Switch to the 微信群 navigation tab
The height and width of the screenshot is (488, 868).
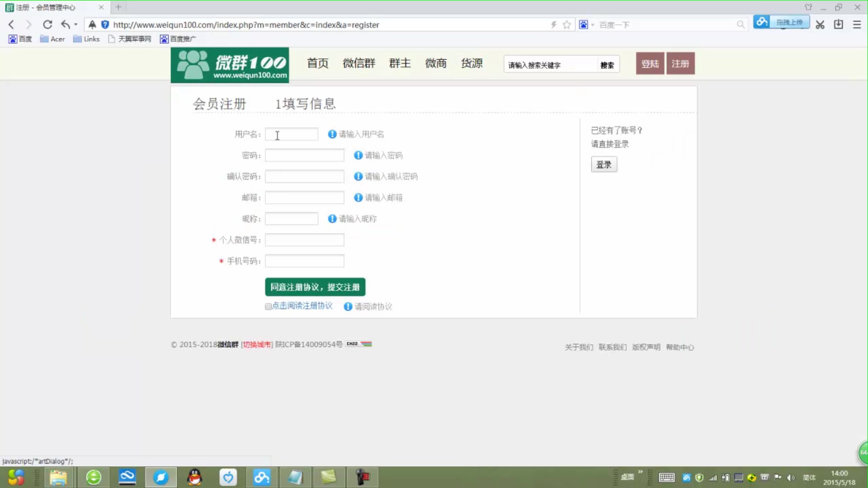(x=359, y=64)
